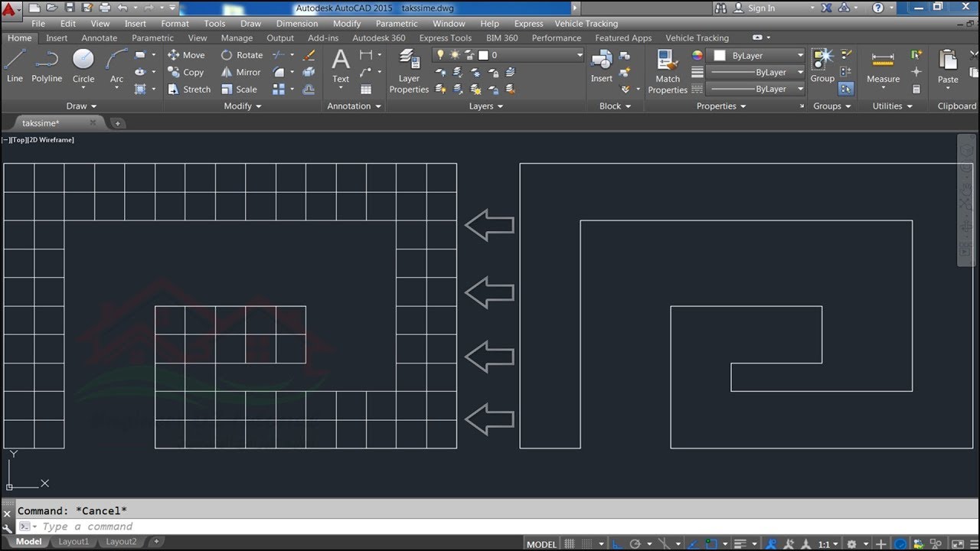Open the object color ByLayer dropdown

(756, 55)
